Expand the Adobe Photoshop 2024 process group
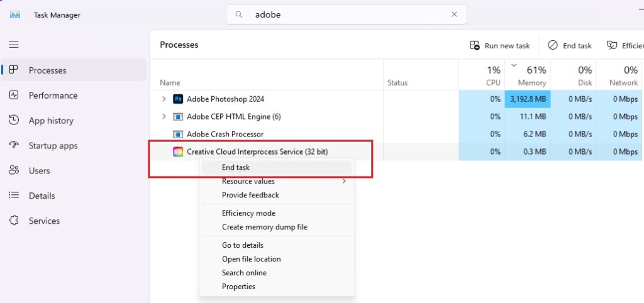Viewport: 644px width, 303px height. tap(164, 99)
